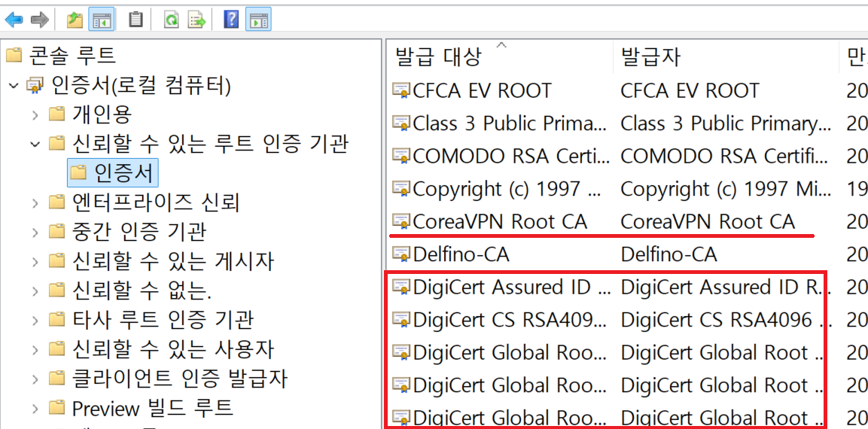Expand the 클라이언트 인증 발급자 chevron
Screen dimensions: 868x429
click(35, 379)
